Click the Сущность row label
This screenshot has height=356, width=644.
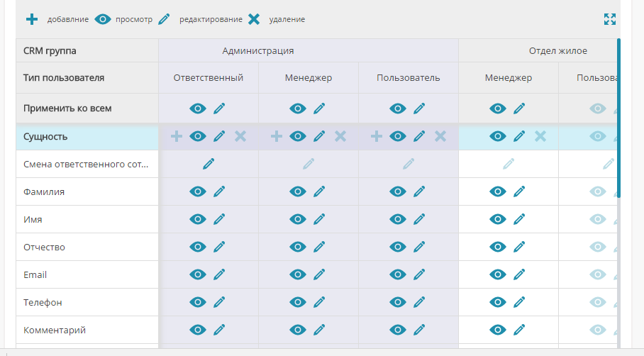pos(45,136)
